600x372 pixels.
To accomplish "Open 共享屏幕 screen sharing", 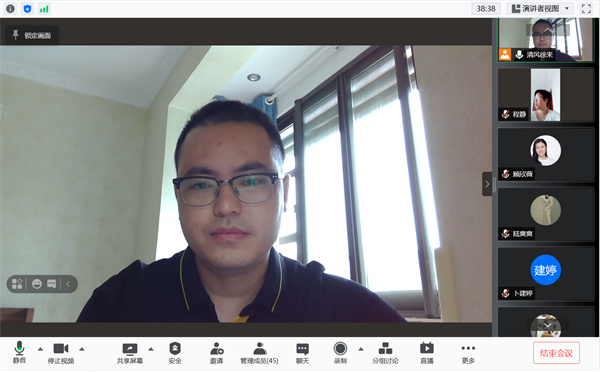I will [x=130, y=352].
